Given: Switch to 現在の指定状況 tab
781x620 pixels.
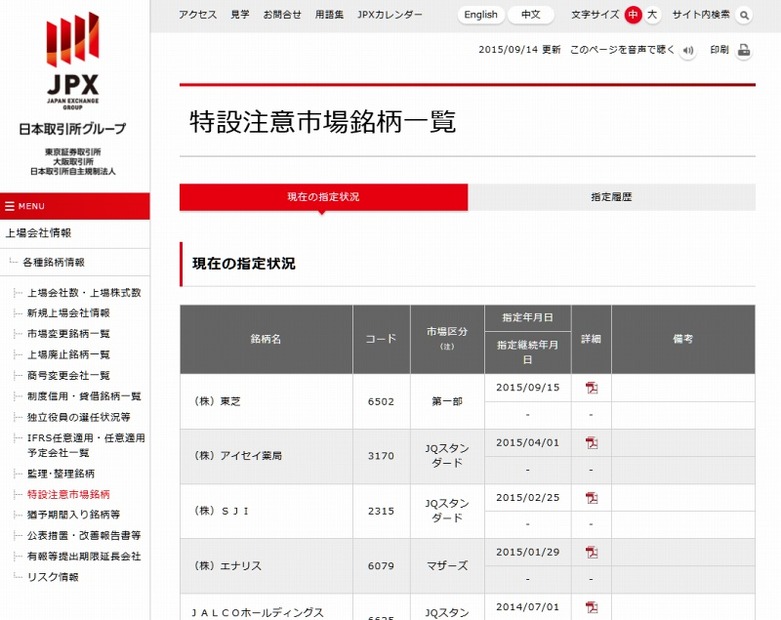Looking at the screenshot, I should [x=323, y=197].
